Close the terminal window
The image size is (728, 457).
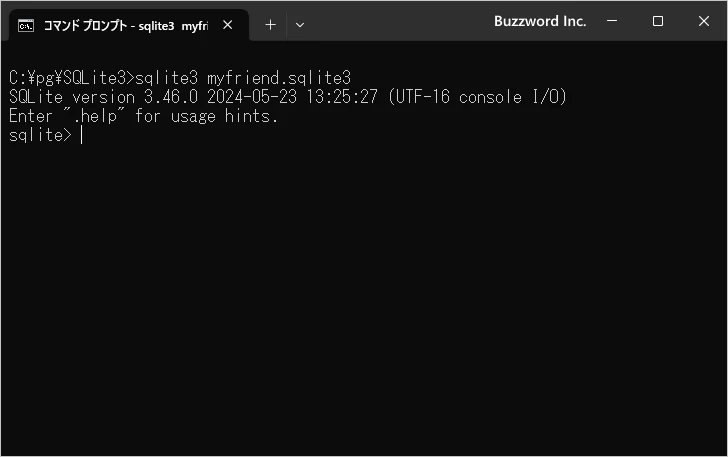(703, 21)
